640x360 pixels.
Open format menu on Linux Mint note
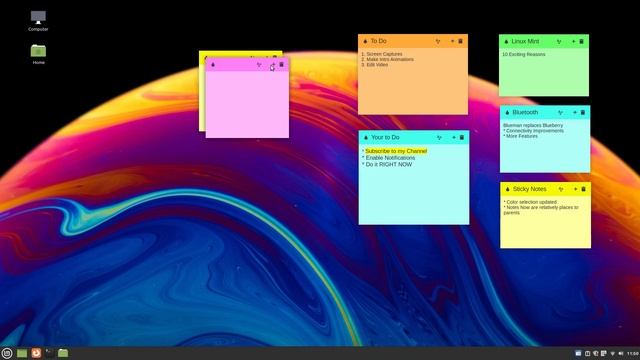[559, 42]
